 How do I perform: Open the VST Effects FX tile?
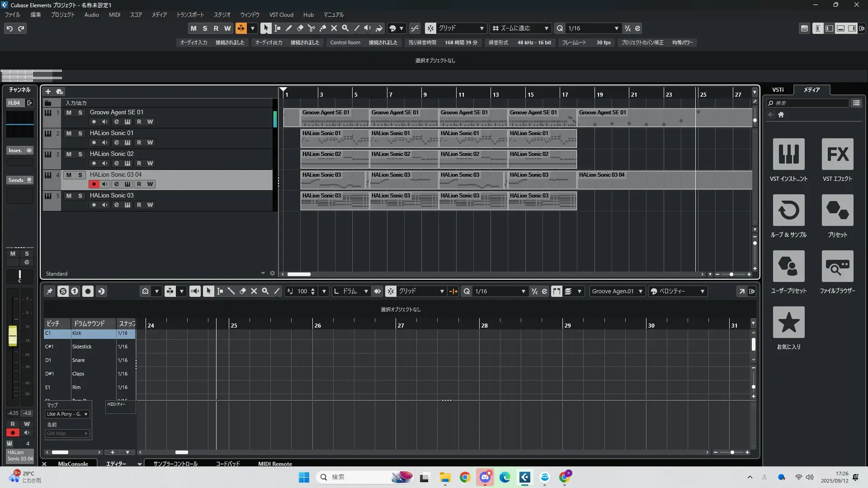point(837,155)
